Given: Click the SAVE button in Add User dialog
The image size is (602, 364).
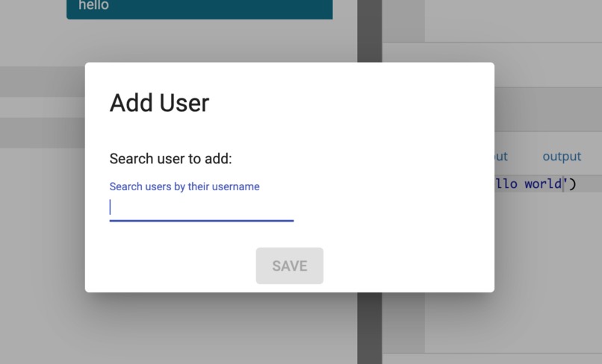Looking at the screenshot, I should tap(290, 266).
